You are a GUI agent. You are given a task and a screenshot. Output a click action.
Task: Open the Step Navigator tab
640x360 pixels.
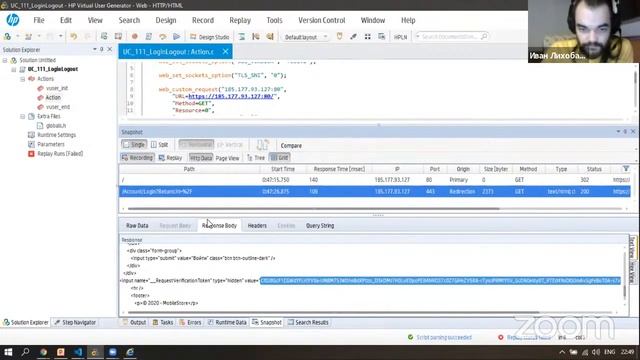pyautogui.click(x=75, y=322)
